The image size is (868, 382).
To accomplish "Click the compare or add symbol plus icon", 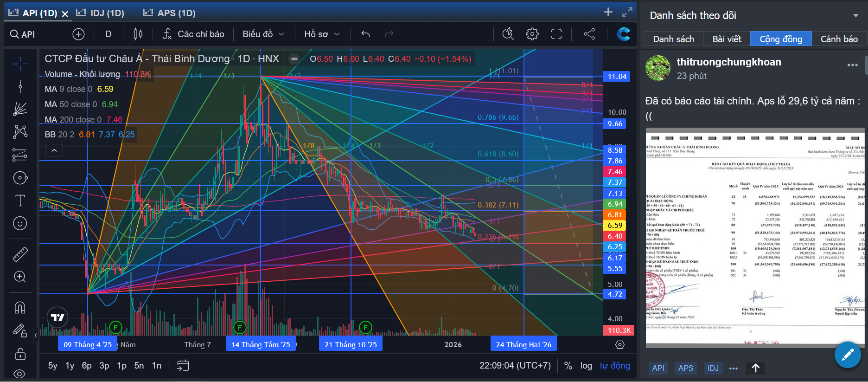I will point(78,34).
